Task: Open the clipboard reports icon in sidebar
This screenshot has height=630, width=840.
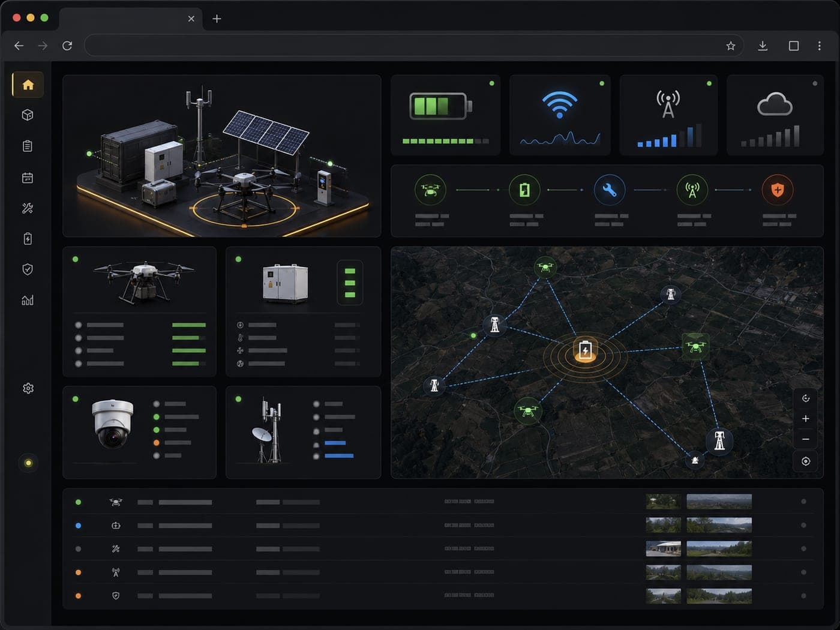Action: click(x=28, y=146)
